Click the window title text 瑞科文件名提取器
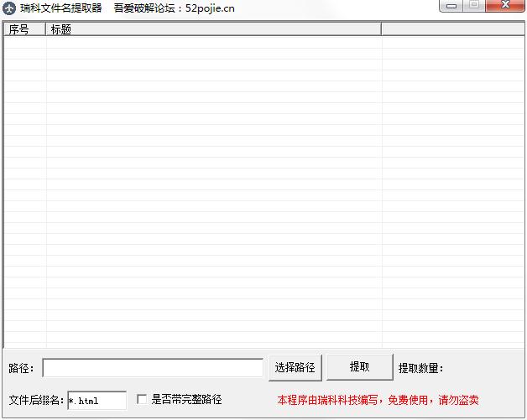Image resolution: width=527 pixels, height=420 pixels. pos(61,8)
